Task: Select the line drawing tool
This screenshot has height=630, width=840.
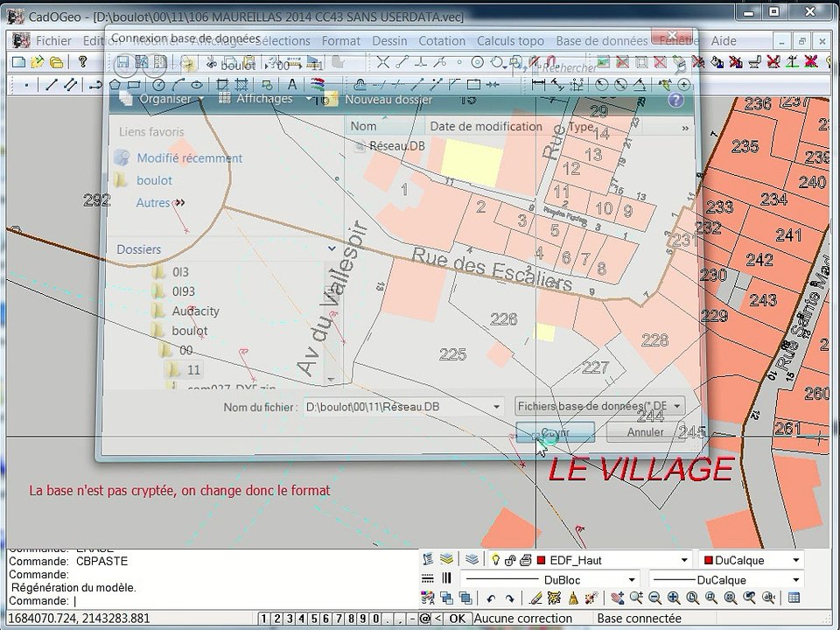Action: [x=52, y=85]
